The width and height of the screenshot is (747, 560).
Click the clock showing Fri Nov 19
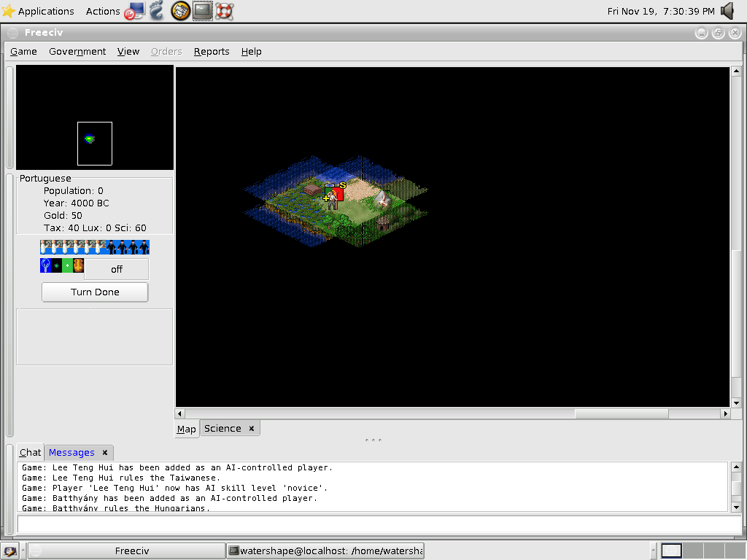[x=661, y=11]
